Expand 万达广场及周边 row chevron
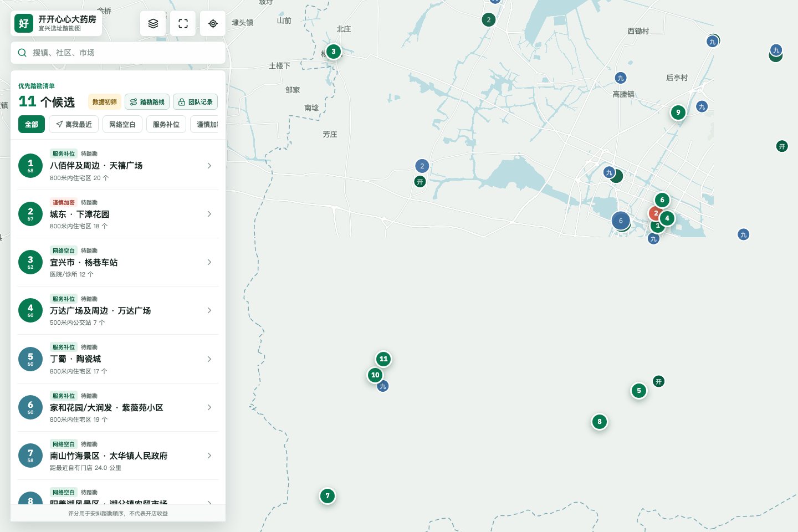The height and width of the screenshot is (532, 798). (x=209, y=310)
